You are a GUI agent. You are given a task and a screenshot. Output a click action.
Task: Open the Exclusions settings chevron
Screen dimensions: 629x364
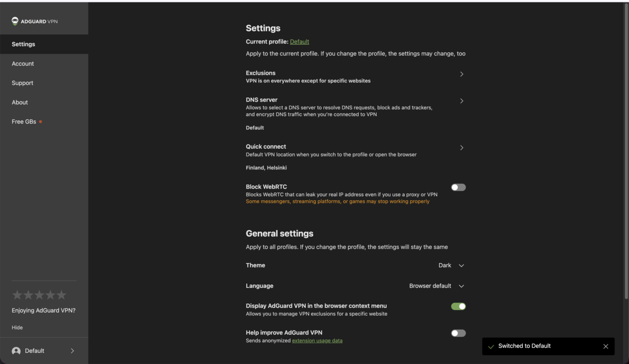462,74
